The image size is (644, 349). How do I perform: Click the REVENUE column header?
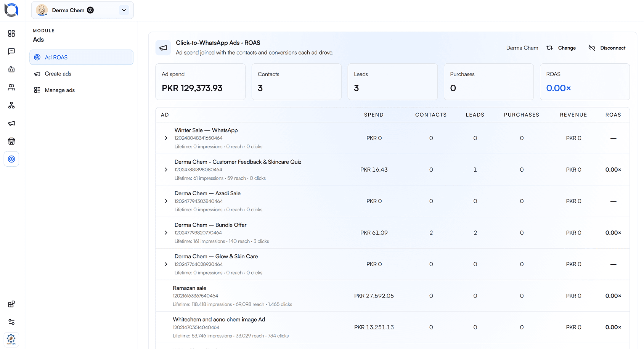[573, 115]
